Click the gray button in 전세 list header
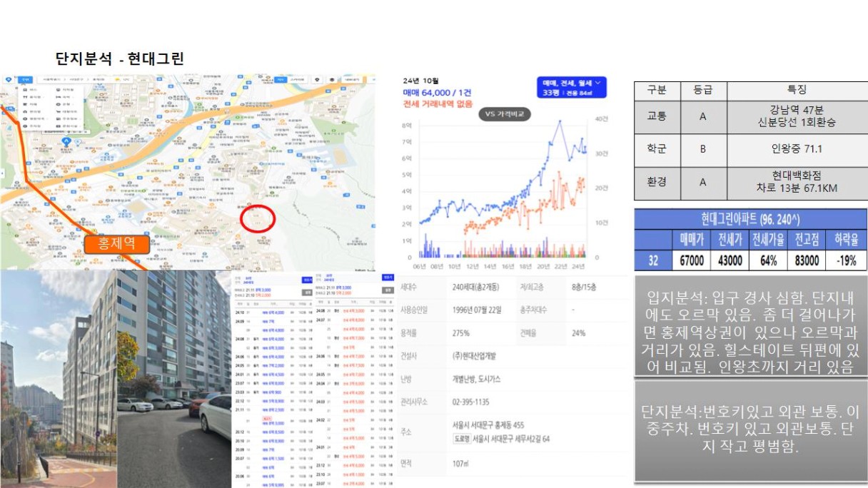 point(388,290)
